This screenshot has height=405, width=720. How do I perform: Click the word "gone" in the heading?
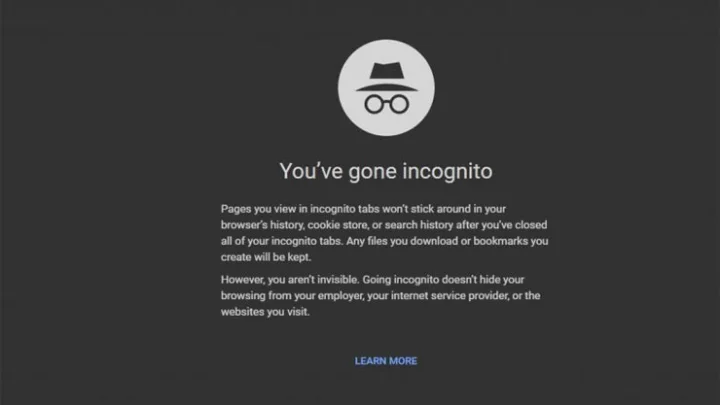372,173
